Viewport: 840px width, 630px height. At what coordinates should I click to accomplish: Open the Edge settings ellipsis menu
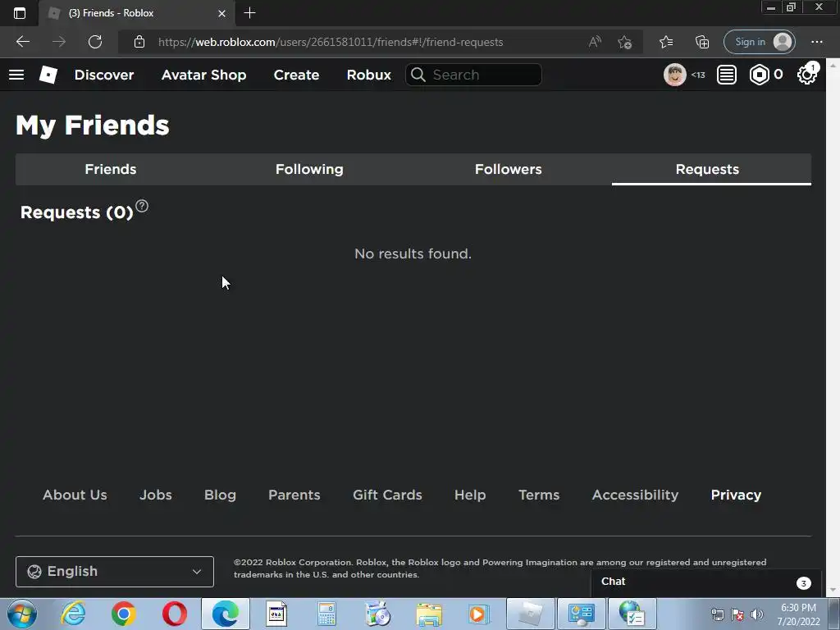point(816,42)
